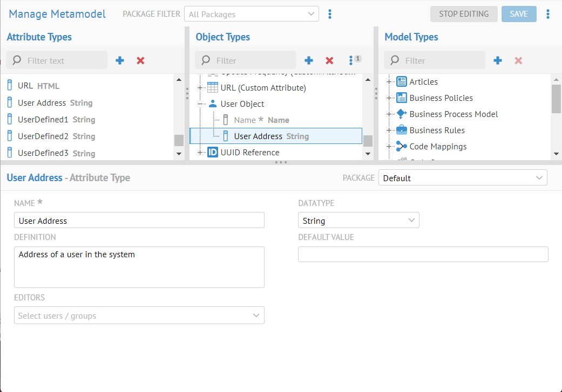Open the Editors select users dropdown
The height and width of the screenshot is (392, 562).
(x=139, y=315)
